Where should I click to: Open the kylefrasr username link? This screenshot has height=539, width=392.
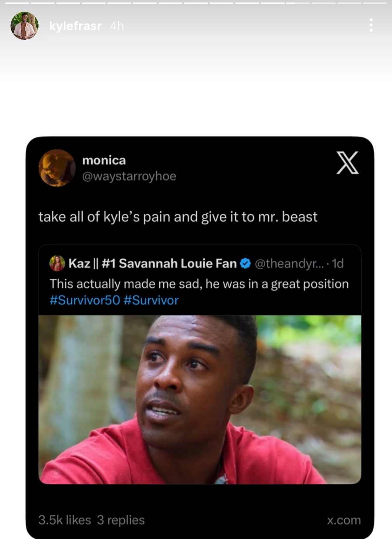[x=75, y=26]
